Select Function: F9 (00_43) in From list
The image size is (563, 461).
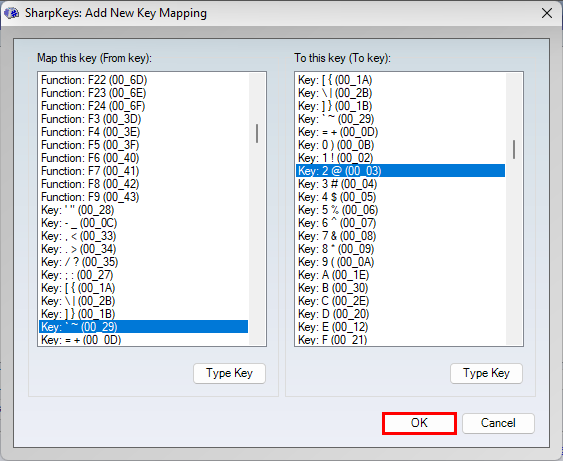pyautogui.click(x=144, y=197)
